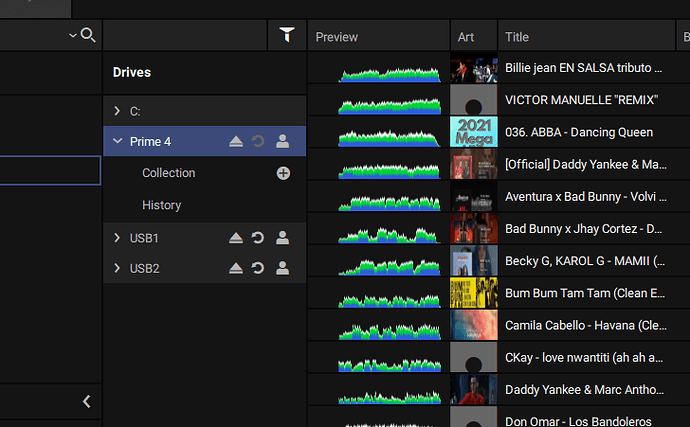Refresh the USB2 drive

click(x=258, y=268)
